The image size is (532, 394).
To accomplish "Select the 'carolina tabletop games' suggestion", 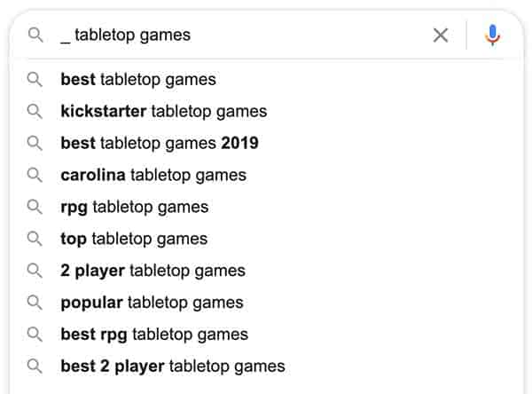I will click(x=266, y=176).
